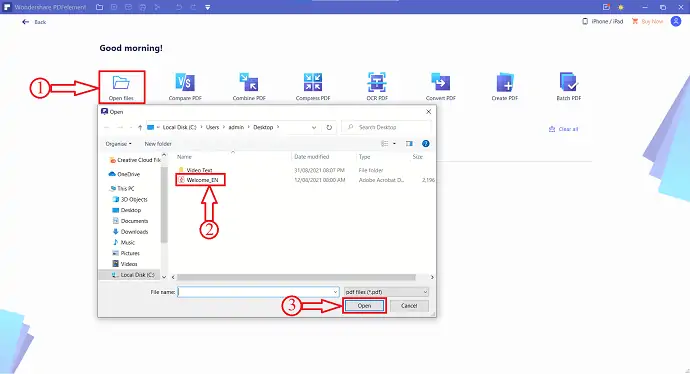690x374 pixels.
Task: Click the save icon in title bar
Action: click(114, 7)
